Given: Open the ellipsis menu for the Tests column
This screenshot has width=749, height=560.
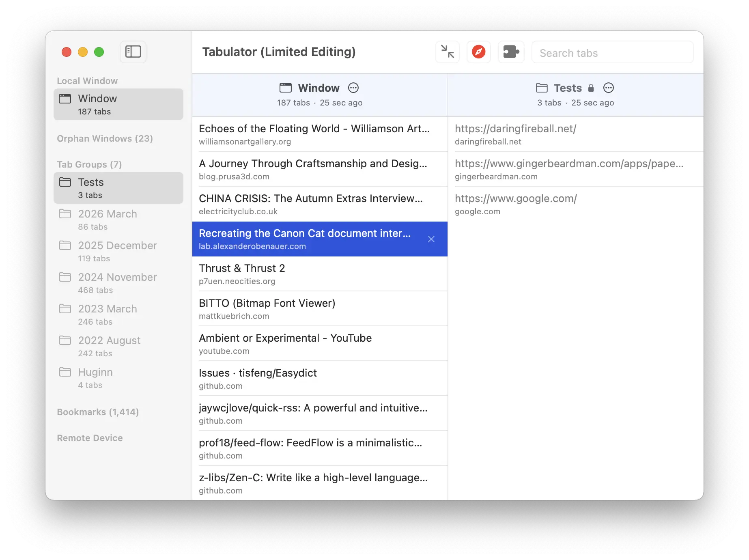Looking at the screenshot, I should [609, 88].
